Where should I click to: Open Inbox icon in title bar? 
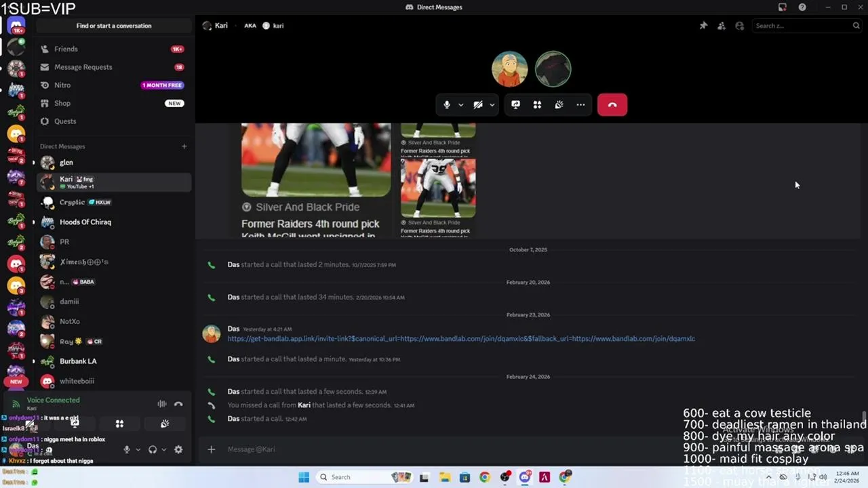coord(783,7)
